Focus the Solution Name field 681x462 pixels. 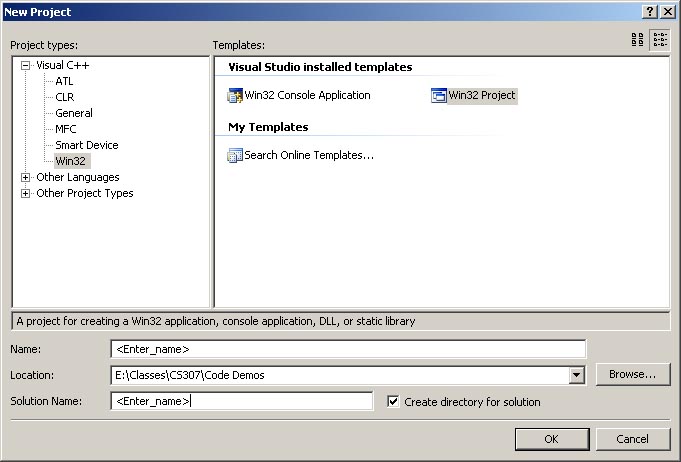(x=242, y=401)
